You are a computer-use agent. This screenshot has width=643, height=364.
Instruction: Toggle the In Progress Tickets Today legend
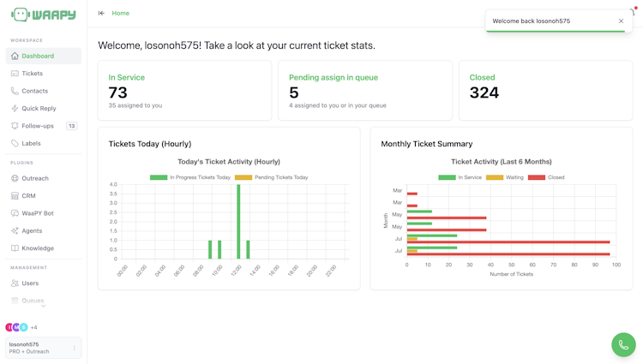pos(190,177)
